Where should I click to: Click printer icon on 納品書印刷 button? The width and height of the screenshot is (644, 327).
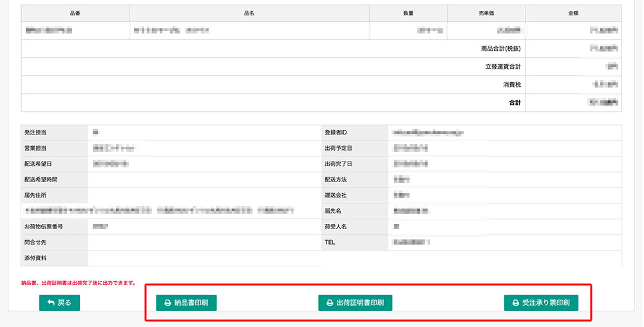(167, 303)
